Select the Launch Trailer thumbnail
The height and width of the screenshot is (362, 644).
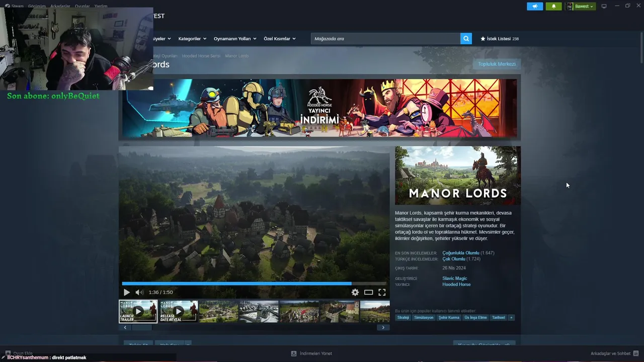pos(138,311)
